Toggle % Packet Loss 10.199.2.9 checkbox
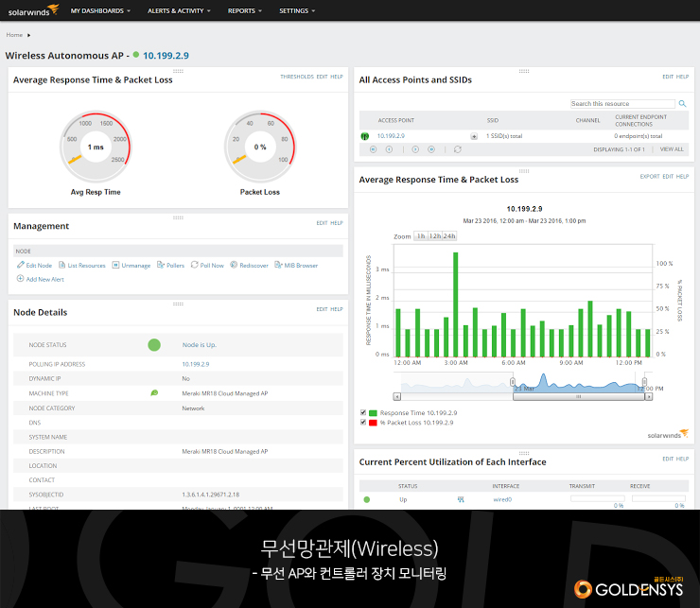Image resolution: width=700 pixels, height=608 pixels. coord(363,422)
